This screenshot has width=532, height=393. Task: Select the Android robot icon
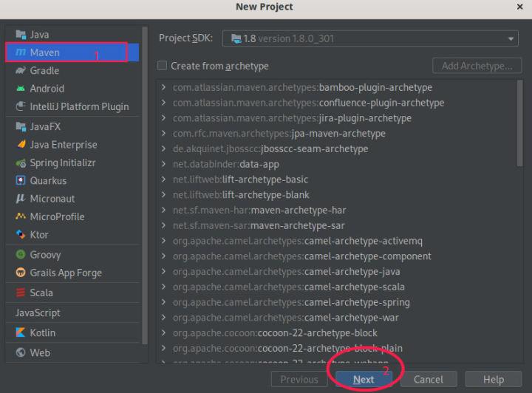pyautogui.click(x=21, y=89)
